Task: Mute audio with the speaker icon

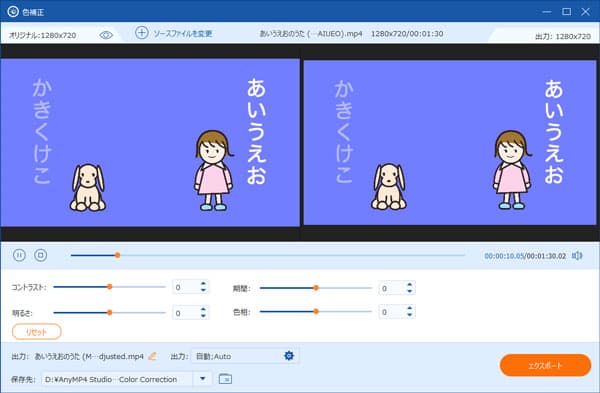Action: click(577, 256)
